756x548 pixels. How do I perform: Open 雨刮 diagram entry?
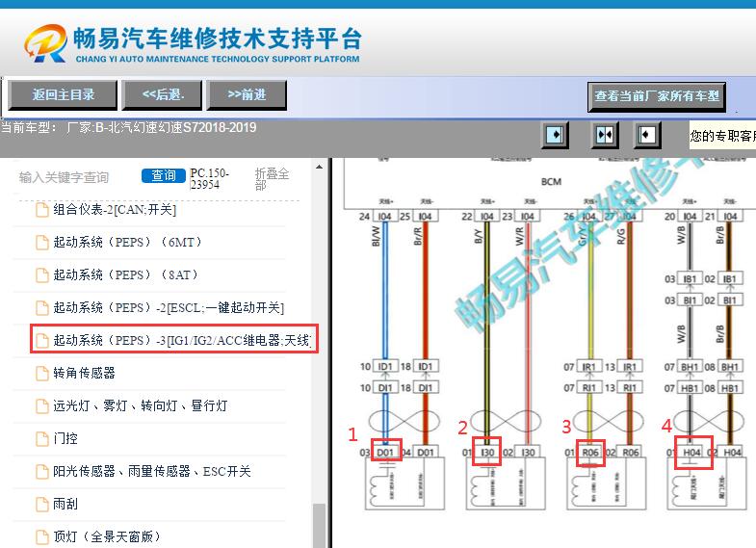click(x=65, y=504)
